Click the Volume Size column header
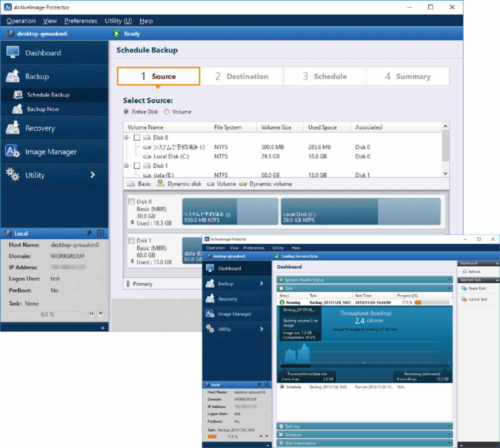The height and width of the screenshot is (448, 500). coord(276,127)
